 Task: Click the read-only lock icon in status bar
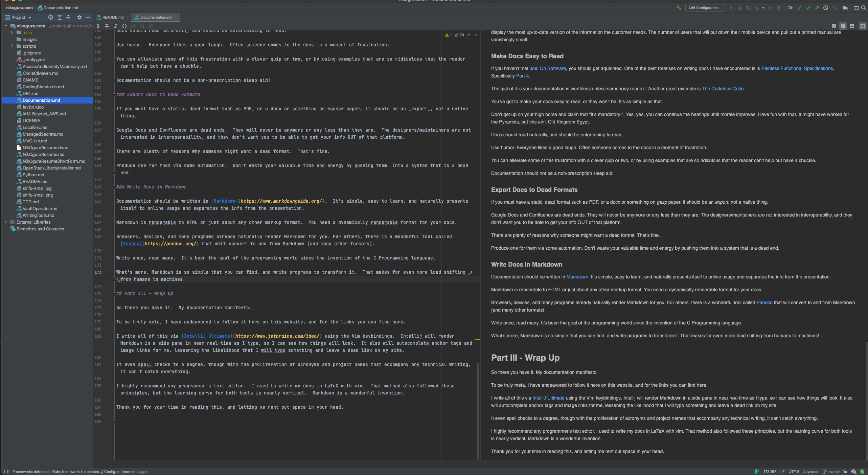[x=845, y=472]
